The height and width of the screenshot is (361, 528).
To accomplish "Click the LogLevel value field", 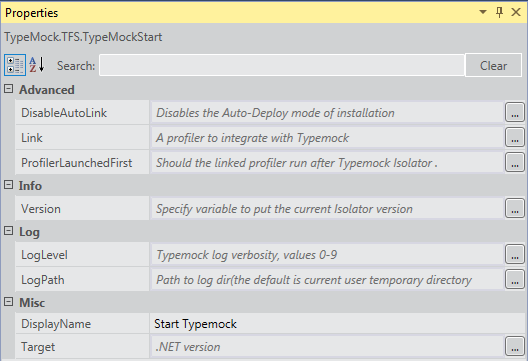I will click(327, 255).
